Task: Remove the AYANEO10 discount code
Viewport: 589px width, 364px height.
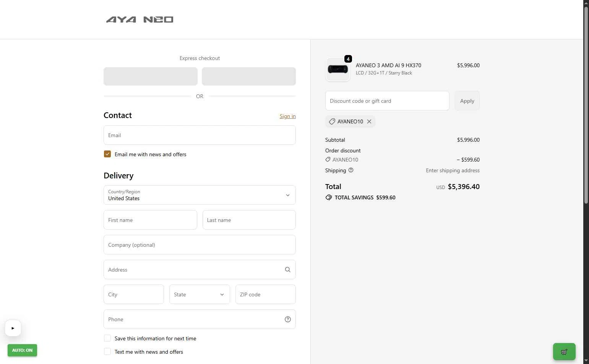Action: (x=369, y=121)
